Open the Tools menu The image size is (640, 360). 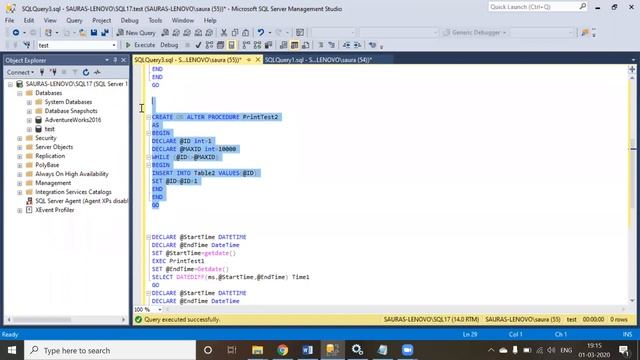[155, 20]
